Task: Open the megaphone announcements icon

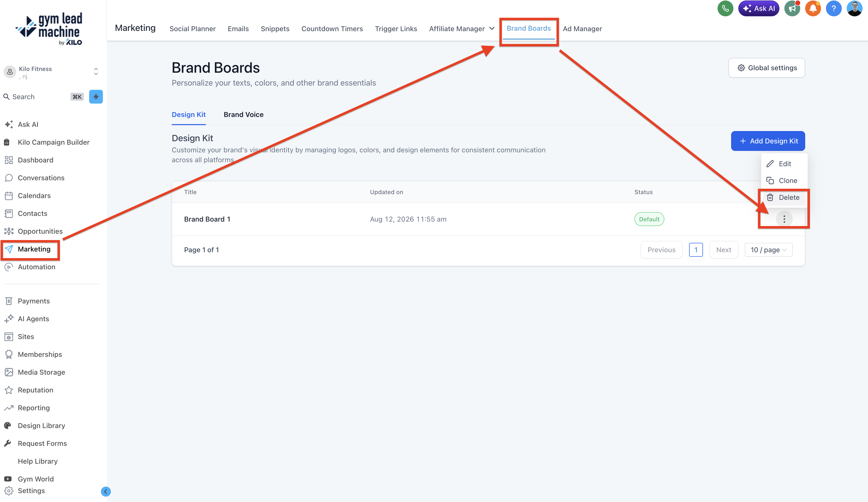Action: click(792, 8)
